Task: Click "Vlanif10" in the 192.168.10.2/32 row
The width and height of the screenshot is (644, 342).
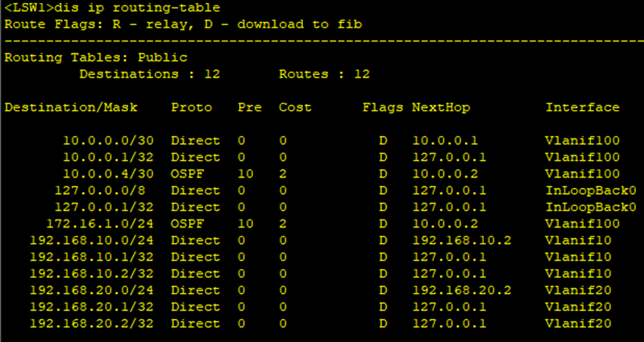Action: 578,274
